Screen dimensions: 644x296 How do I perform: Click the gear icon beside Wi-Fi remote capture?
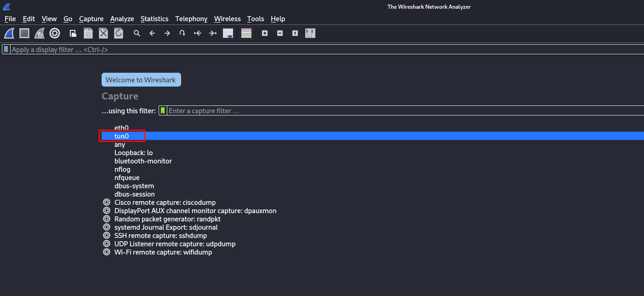pyautogui.click(x=107, y=252)
